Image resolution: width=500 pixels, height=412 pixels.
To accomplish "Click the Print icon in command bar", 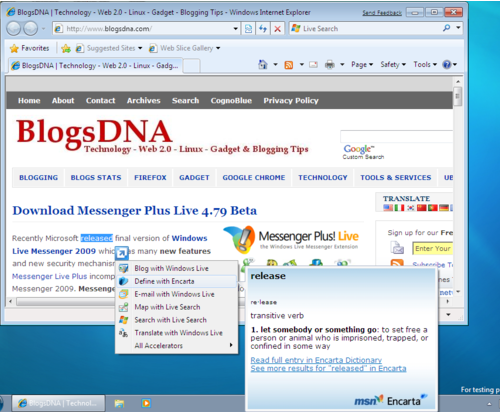I will tap(330, 64).
